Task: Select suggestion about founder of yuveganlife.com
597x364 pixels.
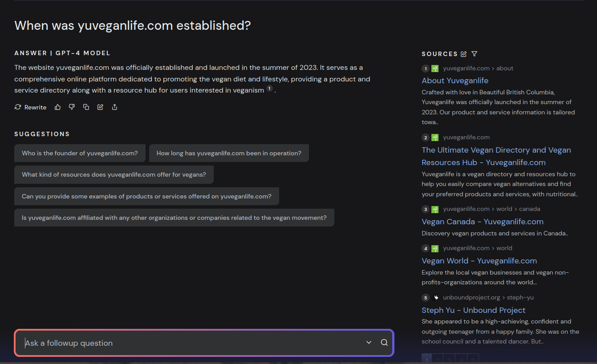Action: tap(80, 153)
